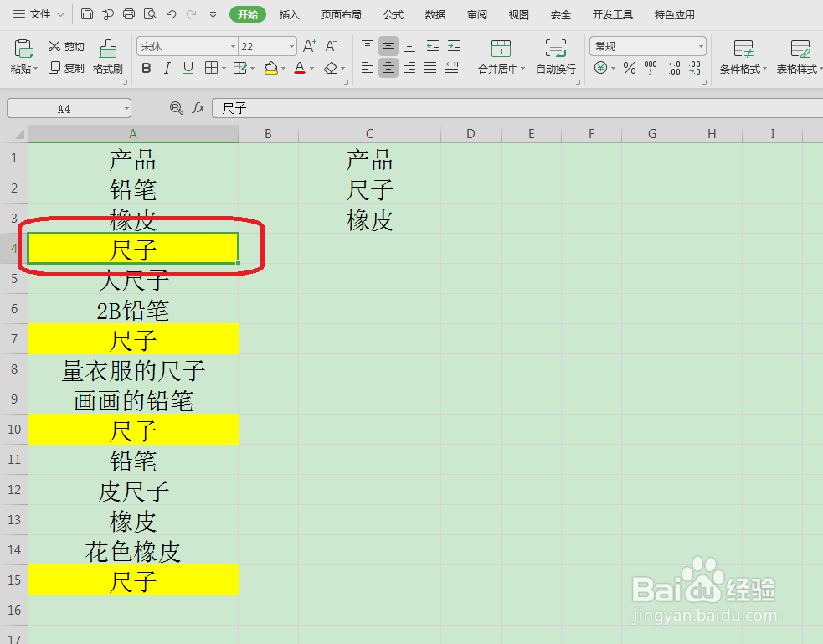Toggle center alignment

click(x=388, y=68)
